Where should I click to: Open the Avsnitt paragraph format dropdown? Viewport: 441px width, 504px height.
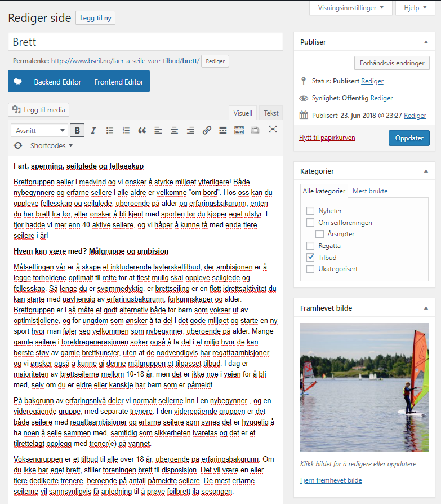[39, 130]
